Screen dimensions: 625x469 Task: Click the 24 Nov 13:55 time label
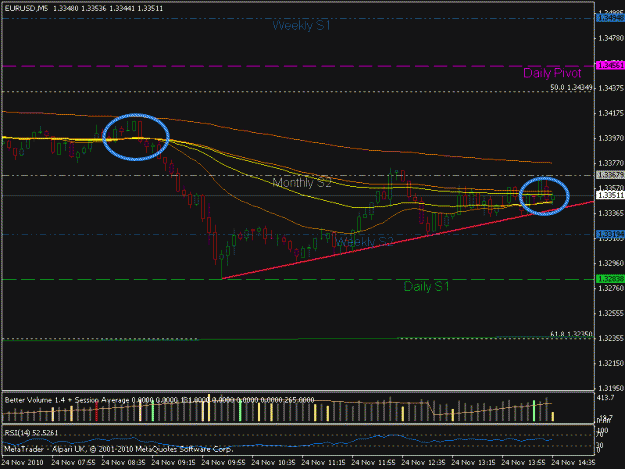[523, 463]
